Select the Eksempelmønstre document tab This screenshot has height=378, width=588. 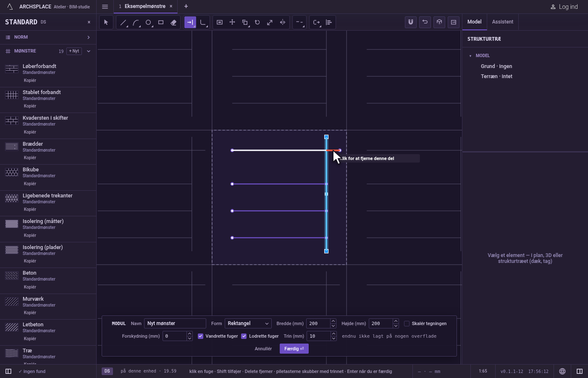click(145, 6)
